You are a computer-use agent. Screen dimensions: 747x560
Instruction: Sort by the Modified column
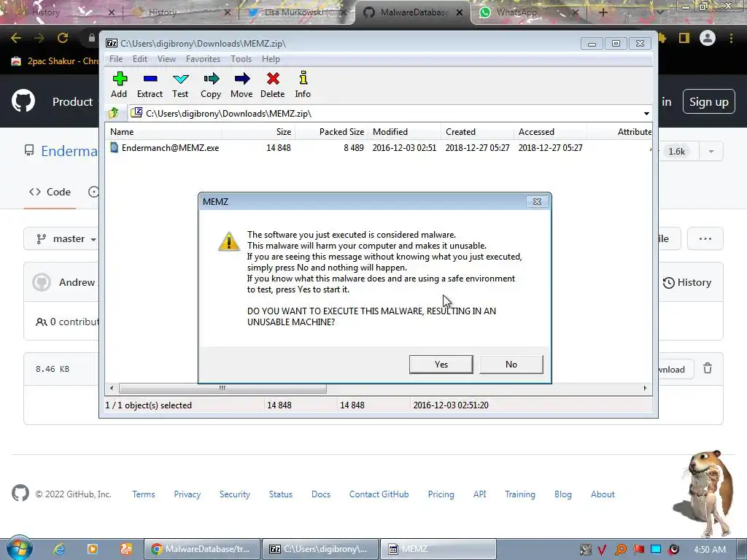(x=405, y=132)
